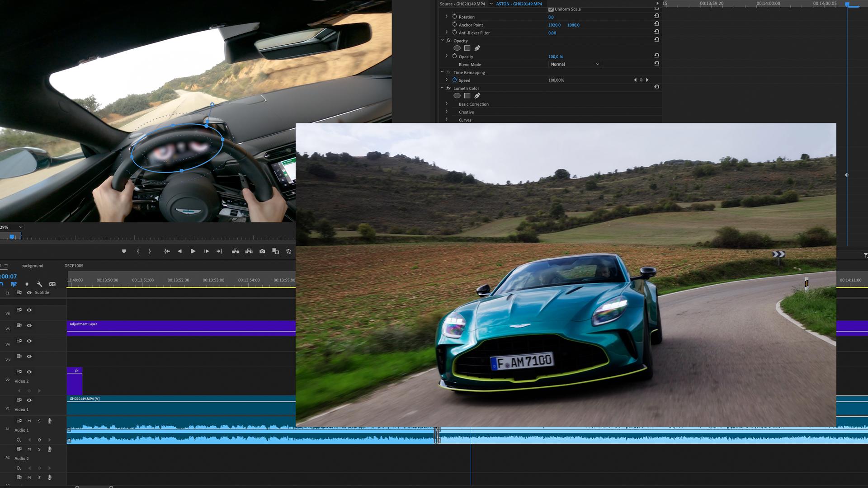This screenshot has width=868, height=488.
Task: Go to next Speed keyframe
Action: (x=647, y=80)
